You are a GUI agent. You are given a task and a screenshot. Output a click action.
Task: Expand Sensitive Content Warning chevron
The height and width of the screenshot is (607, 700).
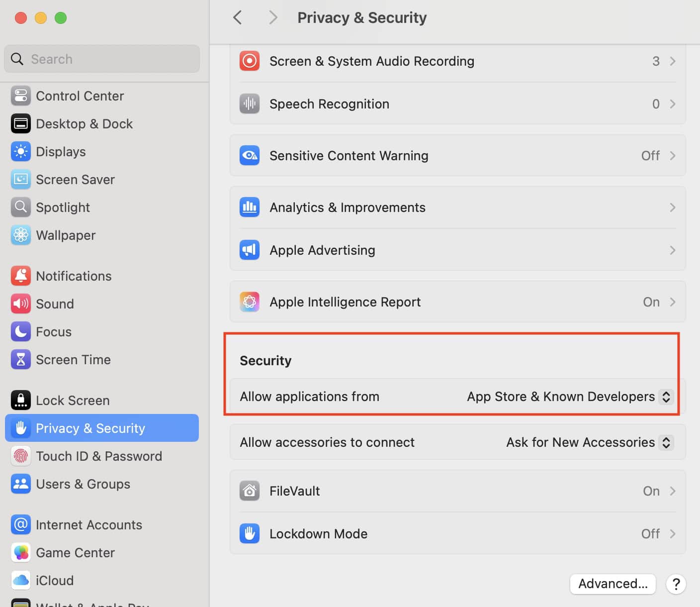(x=672, y=156)
